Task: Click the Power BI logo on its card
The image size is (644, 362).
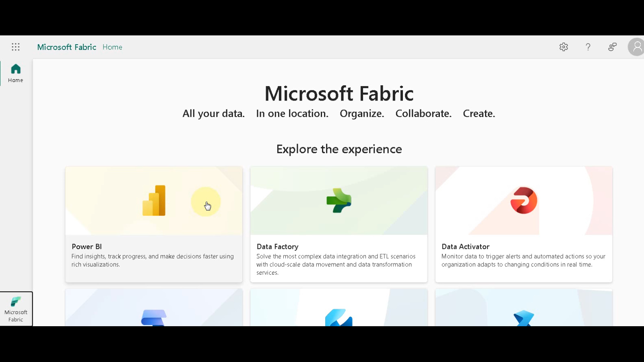Action: pyautogui.click(x=153, y=200)
